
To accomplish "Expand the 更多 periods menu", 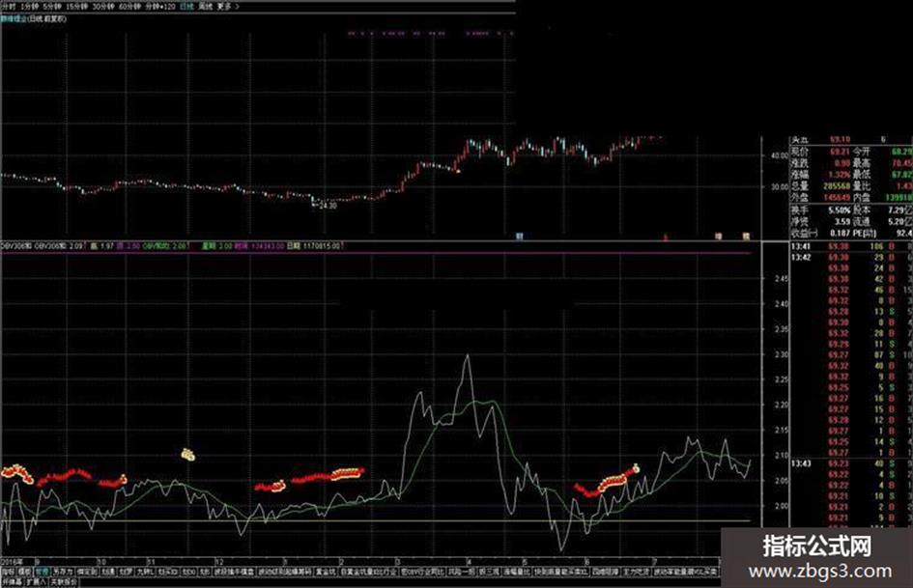I will click(226, 7).
